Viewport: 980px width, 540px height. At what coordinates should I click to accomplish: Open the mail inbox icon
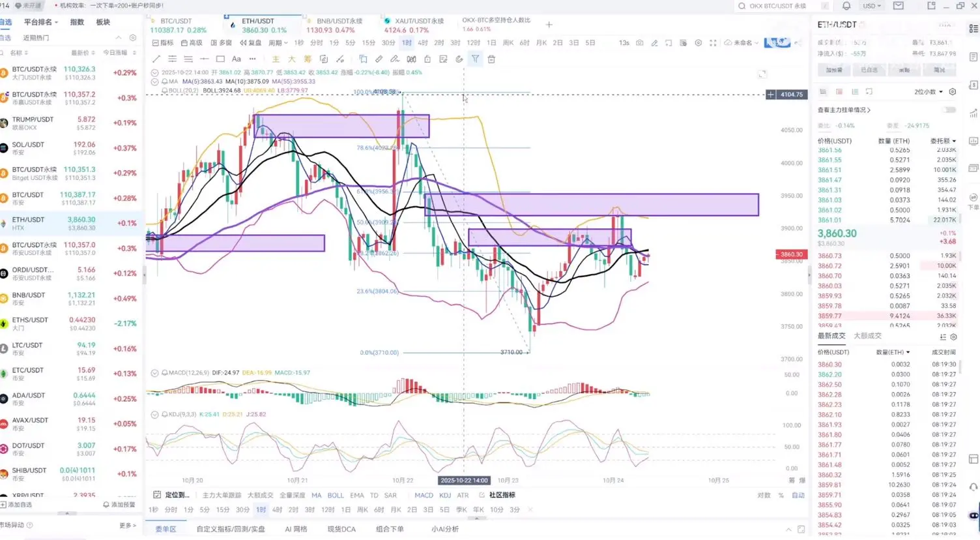(899, 6)
